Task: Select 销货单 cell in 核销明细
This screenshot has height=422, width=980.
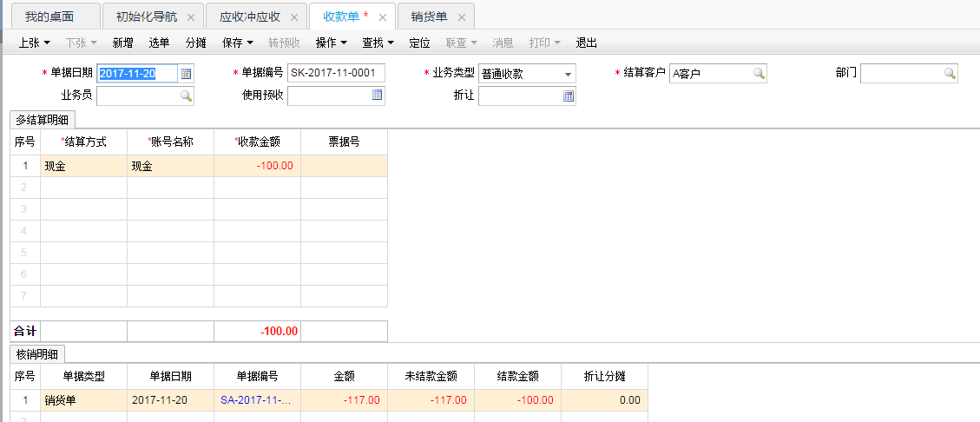Action: tap(83, 400)
